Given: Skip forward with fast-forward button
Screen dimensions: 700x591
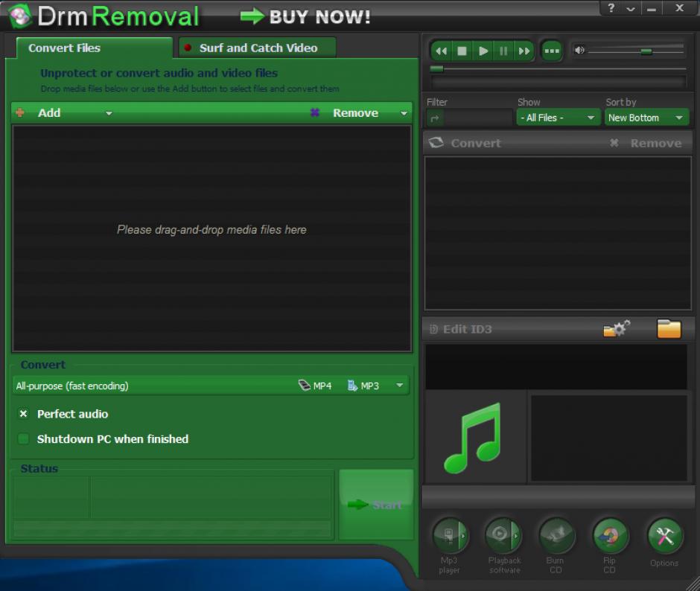Looking at the screenshot, I should (524, 51).
